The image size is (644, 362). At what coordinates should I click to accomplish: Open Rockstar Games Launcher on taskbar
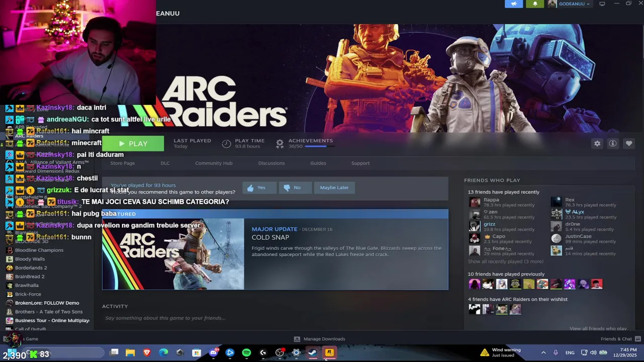329,353
